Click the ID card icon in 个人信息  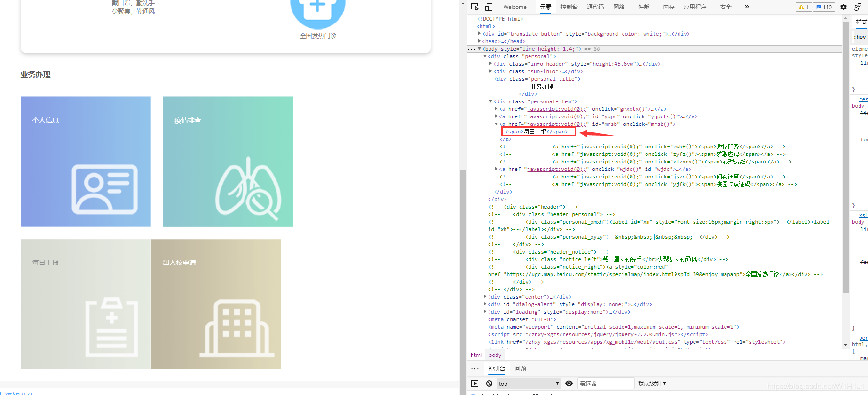(x=104, y=189)
